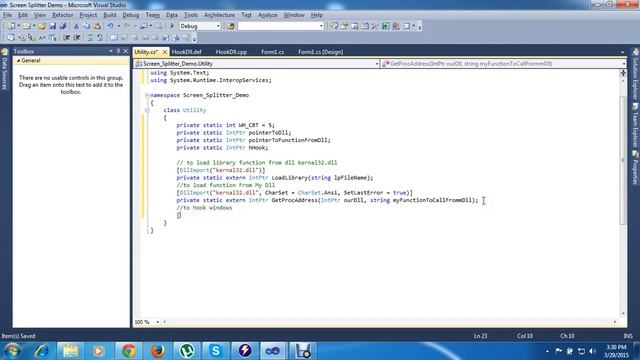Open the Team Explorer side tab
Image resolution: width=640 pixels, height=360 pixels.
(x=636, y=125)
